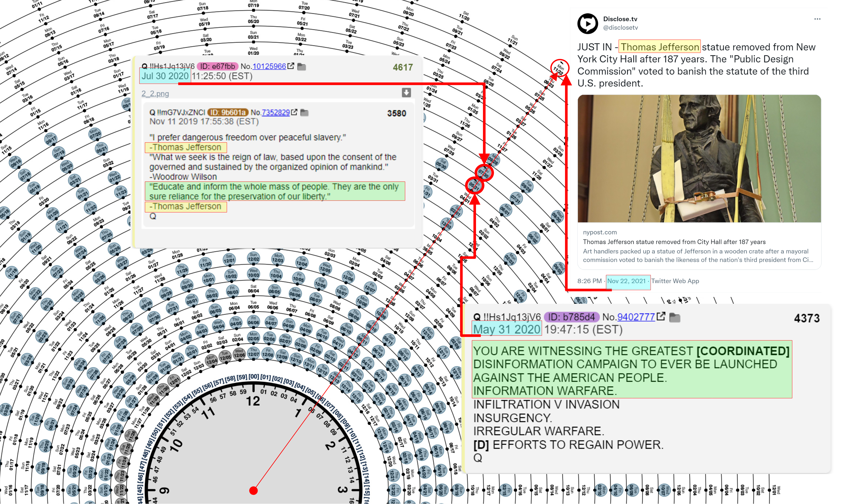Click the Sat 08/04 date label
The image size is (843, 504).
click(x=254, y=289)
